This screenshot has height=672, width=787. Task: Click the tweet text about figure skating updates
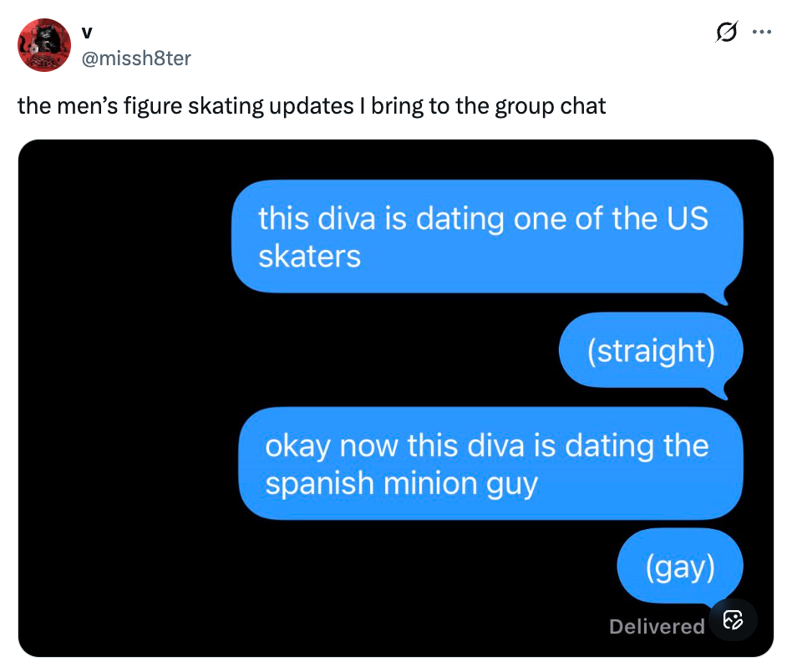(x=312, y=106)
